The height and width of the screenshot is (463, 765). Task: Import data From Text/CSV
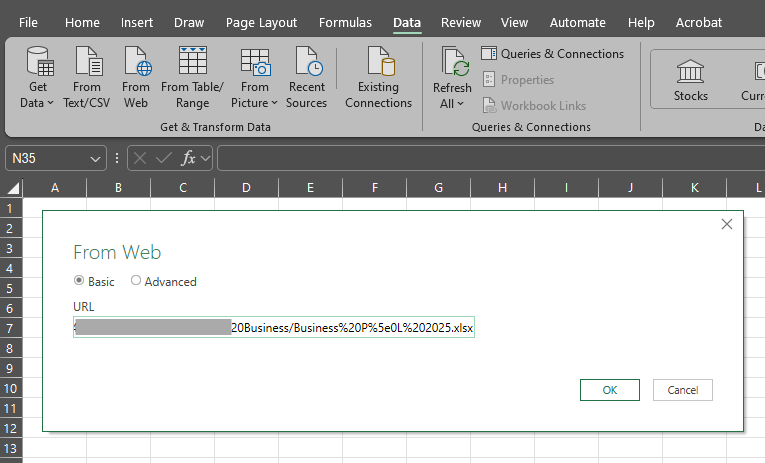[87, 77]
